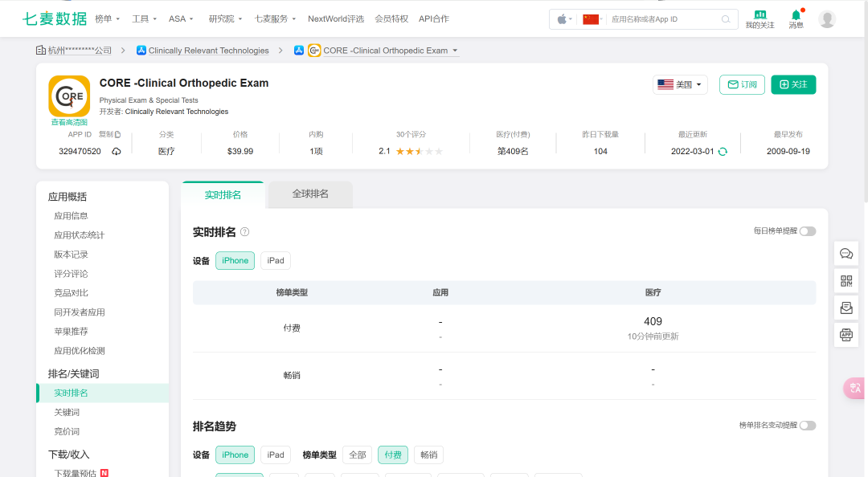Switch to 全球排名 tab
Screen dimensions: 868x477
(310, 194)
